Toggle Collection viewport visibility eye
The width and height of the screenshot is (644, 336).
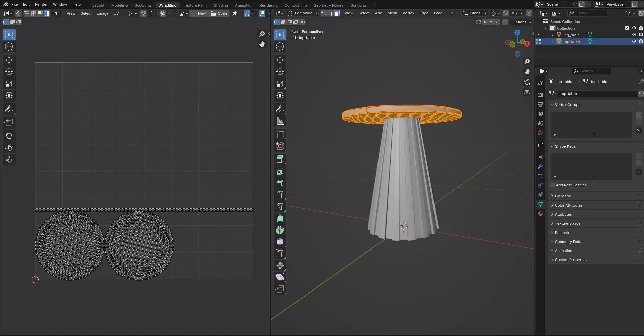[634, 28]
